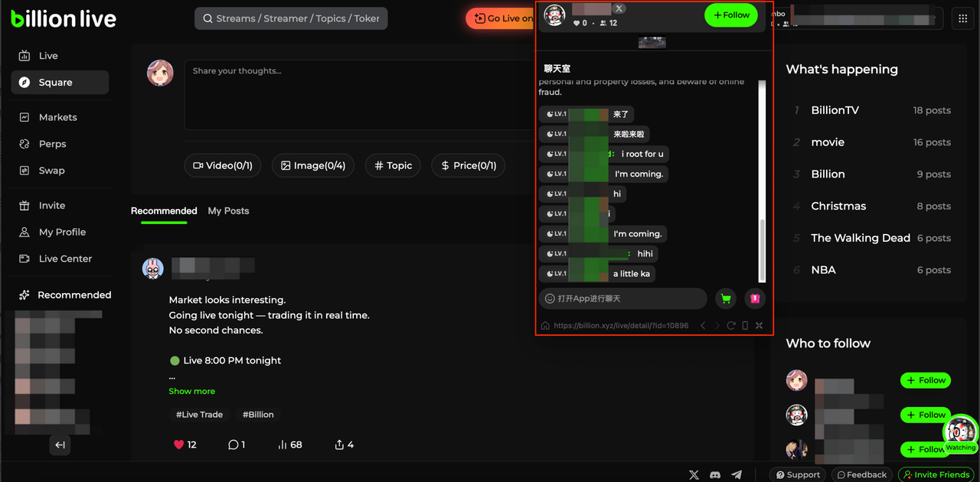Switch to My Posts tab
The image size is (980, 482).
click(228, 211)
